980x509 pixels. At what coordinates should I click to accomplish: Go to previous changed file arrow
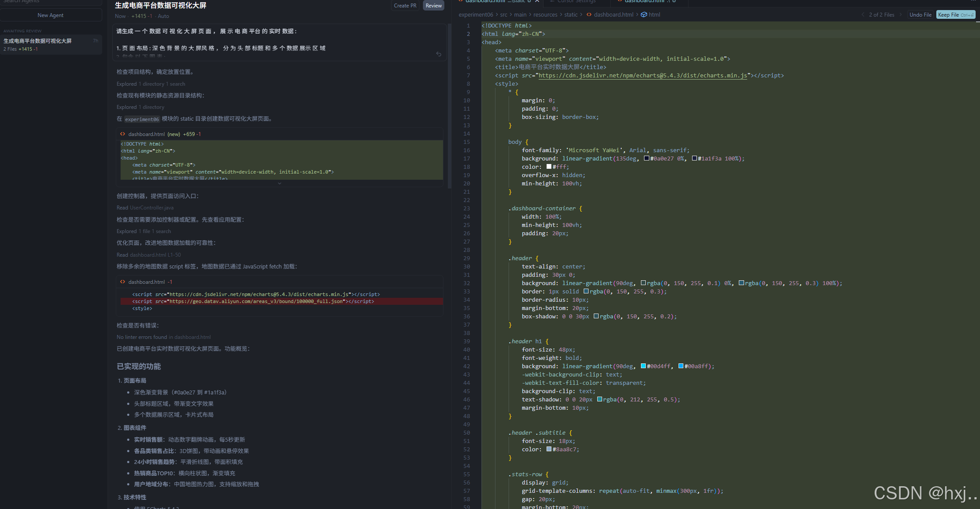pyautogui.click(x=863, y=15)
